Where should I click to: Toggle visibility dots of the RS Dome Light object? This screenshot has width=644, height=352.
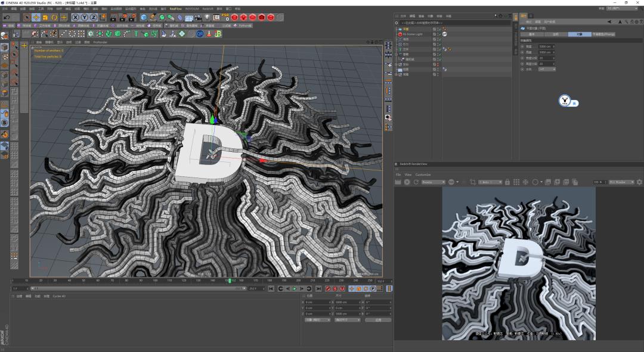click(x=436, y=33)
